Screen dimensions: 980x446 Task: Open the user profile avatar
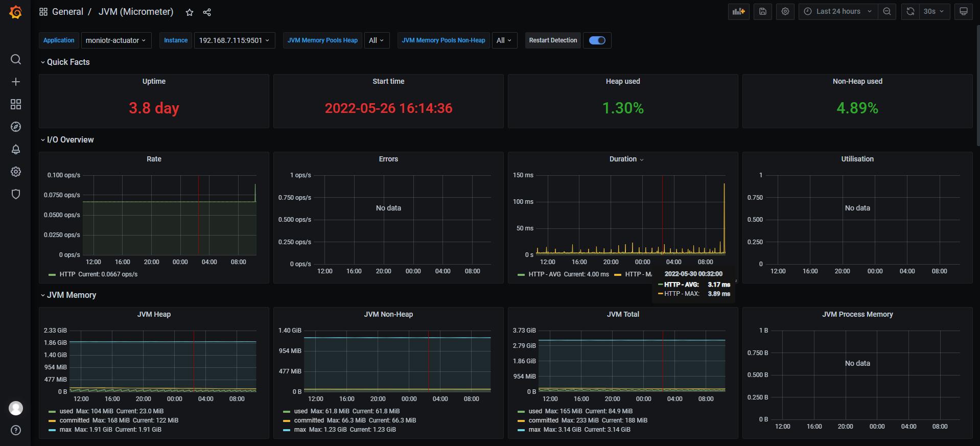pos(16,408)
